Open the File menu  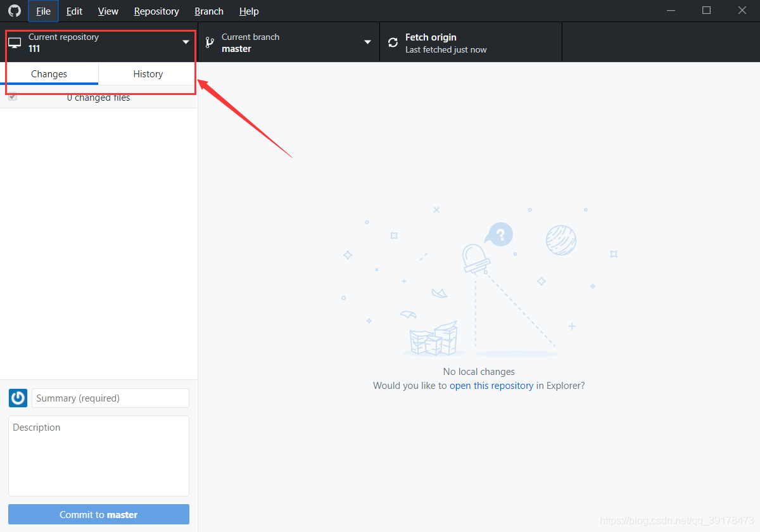[43, 11]
